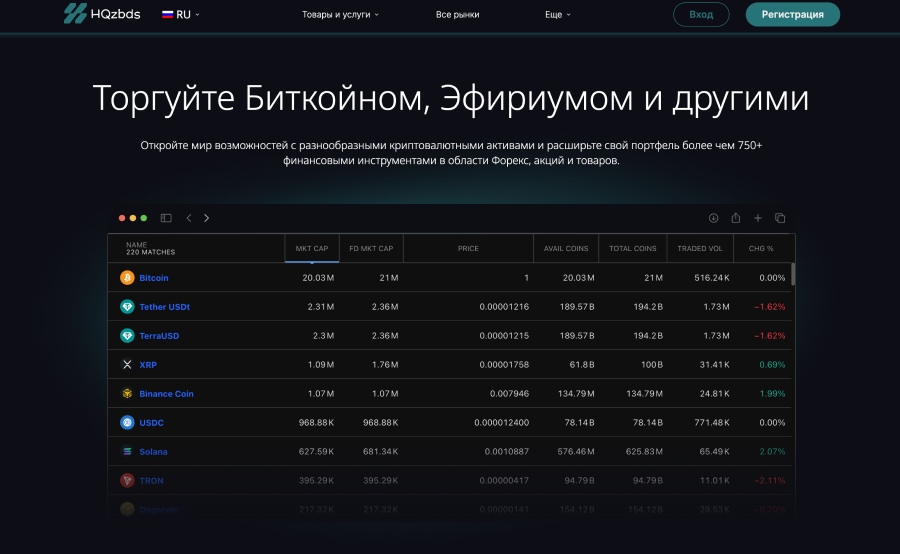Viewport: 900px width, 554px height.
Task: Click the Bitcoin coin icon
Action: (x=127, y=278)
